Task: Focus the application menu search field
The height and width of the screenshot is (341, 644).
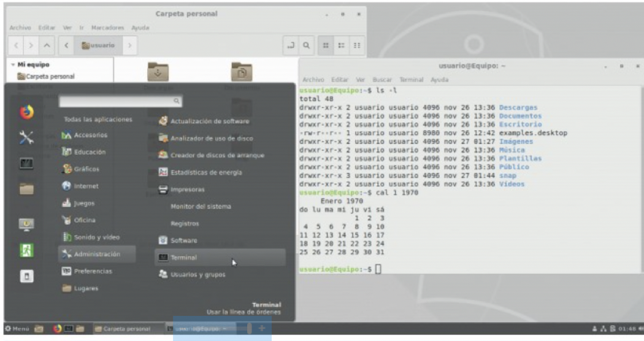Action: (120, 101)
